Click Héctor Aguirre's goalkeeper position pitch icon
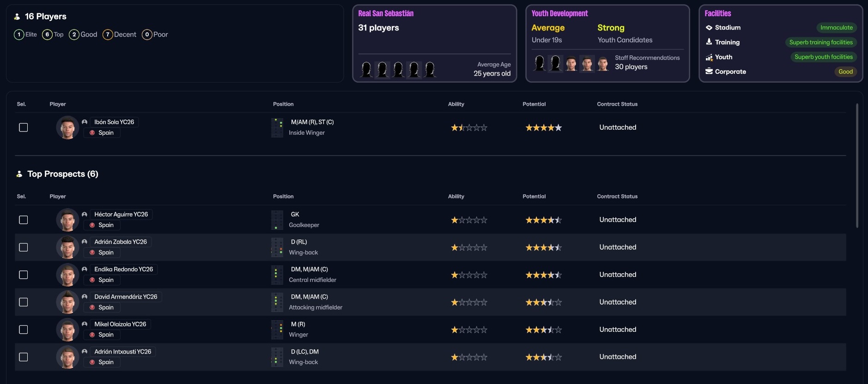 (277, 220)
